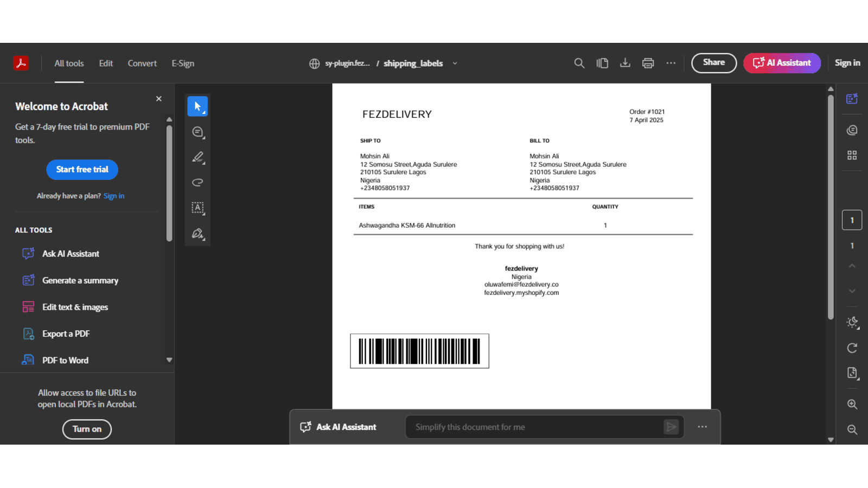Click the fezdelivery.myshopify.com text

click(521, 293)
